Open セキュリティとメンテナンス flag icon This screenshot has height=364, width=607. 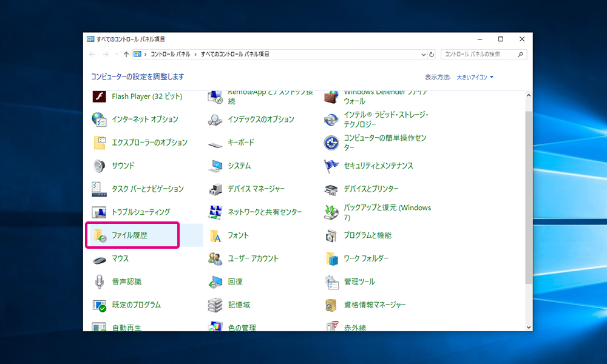click(x=331, y=166)
